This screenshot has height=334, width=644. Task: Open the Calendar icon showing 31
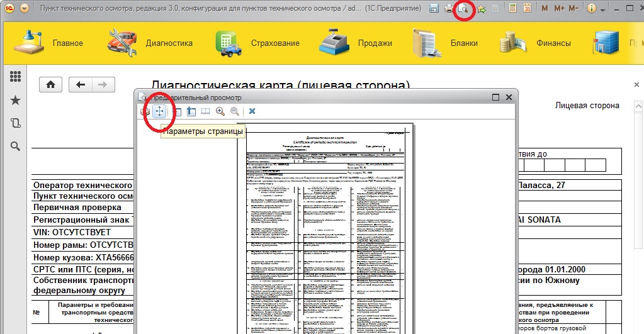pos(528,8)
